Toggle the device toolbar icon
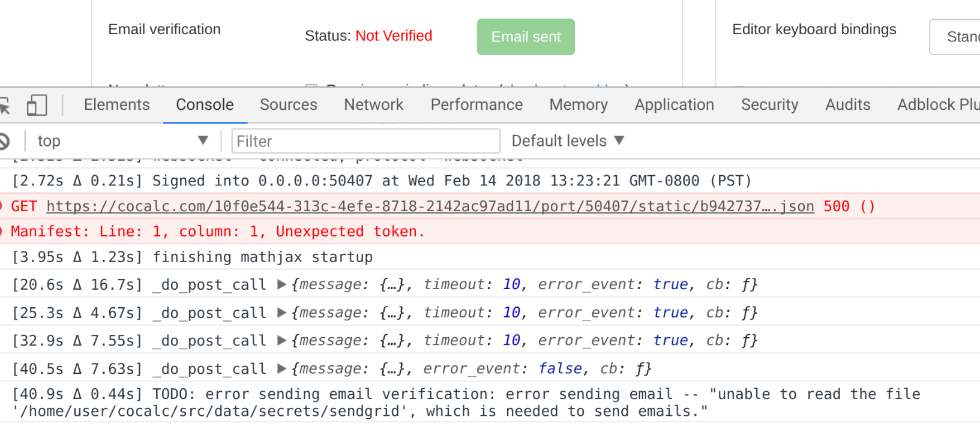The height and width of the screenshot is (426, 980). (x=37, y=104)
